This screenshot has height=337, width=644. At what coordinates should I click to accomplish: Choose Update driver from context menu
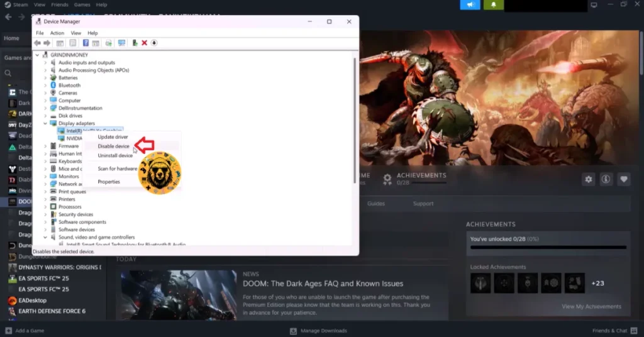click(113, 137)
